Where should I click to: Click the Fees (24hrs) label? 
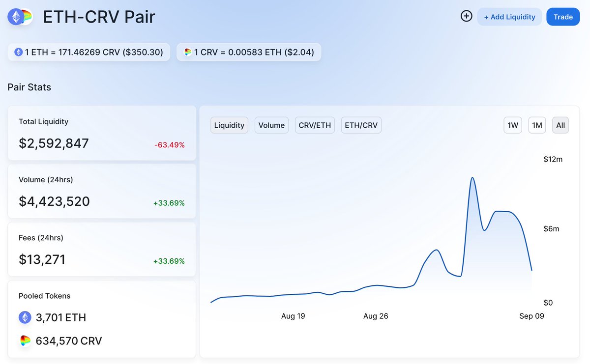pyautogui.click(x=41, y=238)
